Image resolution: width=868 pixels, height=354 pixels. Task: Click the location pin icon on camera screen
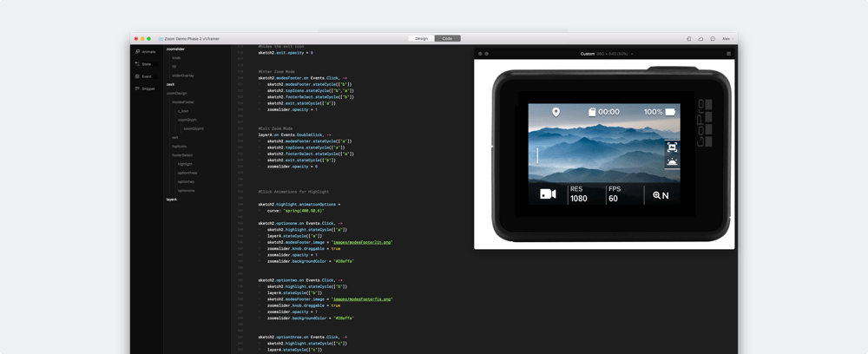(x=556, y=112)
